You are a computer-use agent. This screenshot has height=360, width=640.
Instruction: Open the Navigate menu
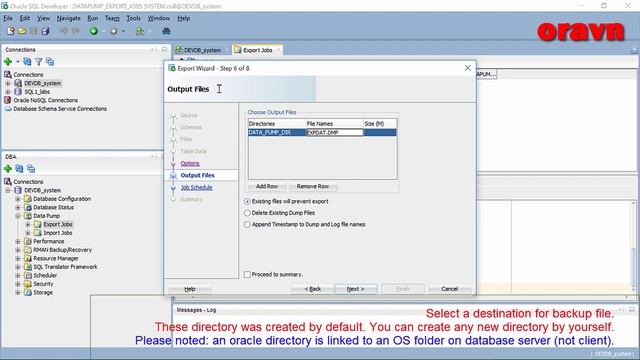coord(69,18)
